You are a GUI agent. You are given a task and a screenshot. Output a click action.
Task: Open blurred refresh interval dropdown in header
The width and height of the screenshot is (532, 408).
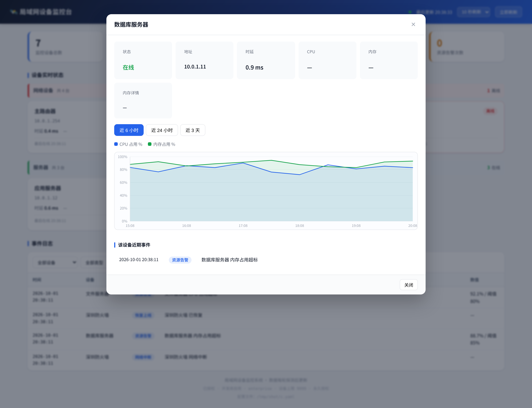coord(474,12)
